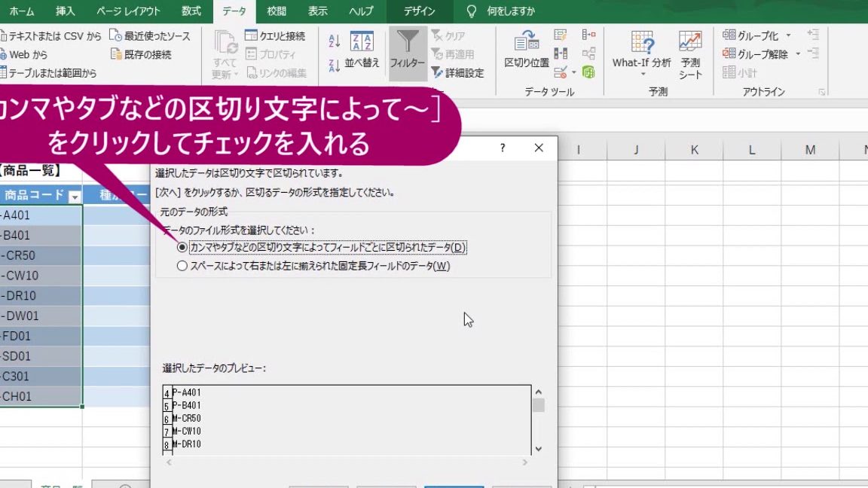
Task: Click the dialog help question mark button
Action: (503, 148)
